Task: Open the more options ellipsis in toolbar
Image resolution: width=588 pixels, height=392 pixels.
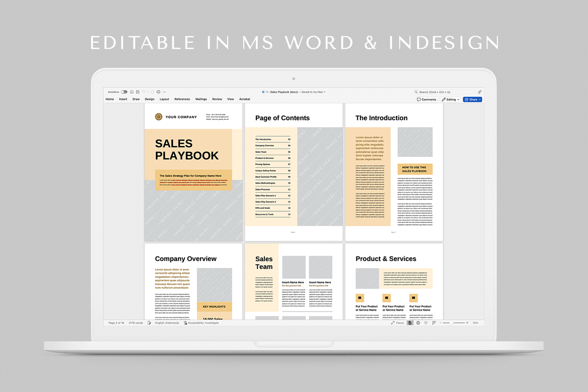Action: 164,92
